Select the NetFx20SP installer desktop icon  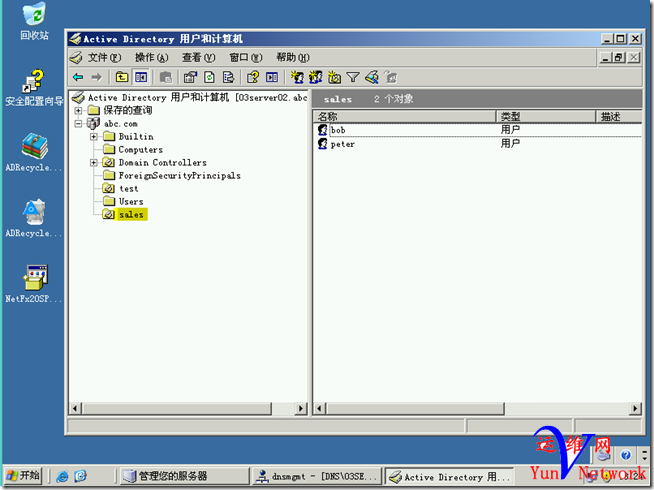tap(34, 284)
